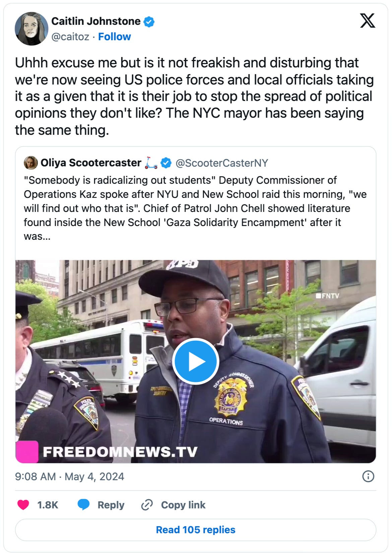Open the Read 105 replies button
This screenshot has width=392, height=558.
coord(196,530)
